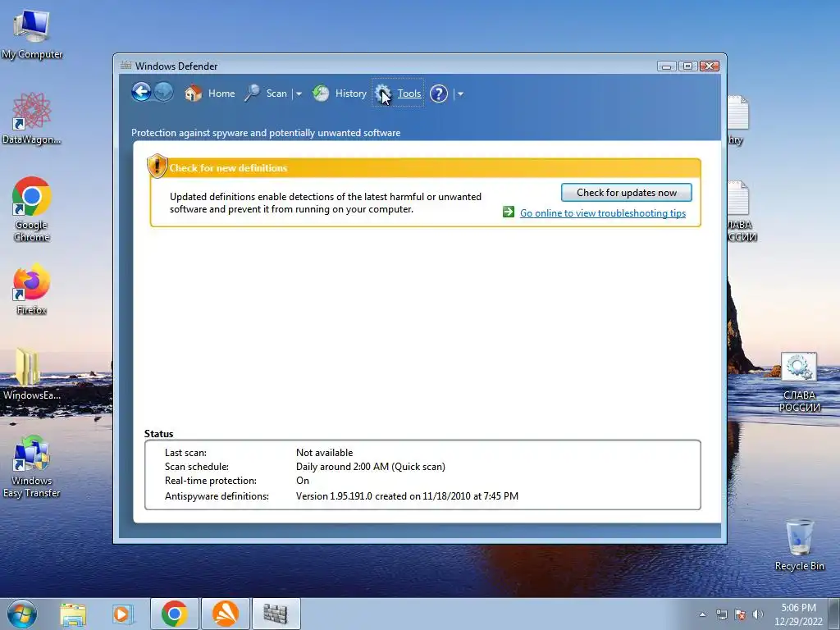
Task: Select the Recycle Bin desktop icon
Action: [x=799, y=545]
